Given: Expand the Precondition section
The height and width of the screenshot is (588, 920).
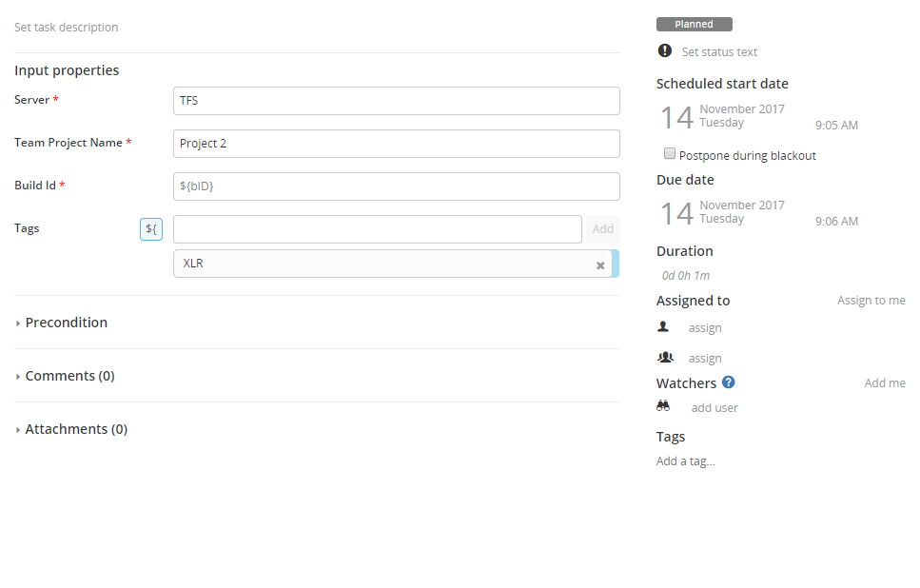Looking at the screenshot, I should (x=66, y=323).
